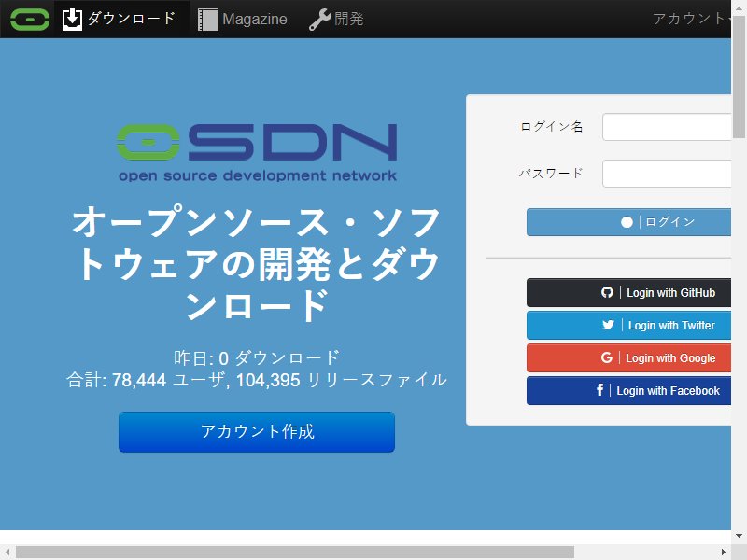Click the download arrow icon in navbar
The height and width of the screenshot is (560, 747).
pyautogui.click(x=73, y=19)
